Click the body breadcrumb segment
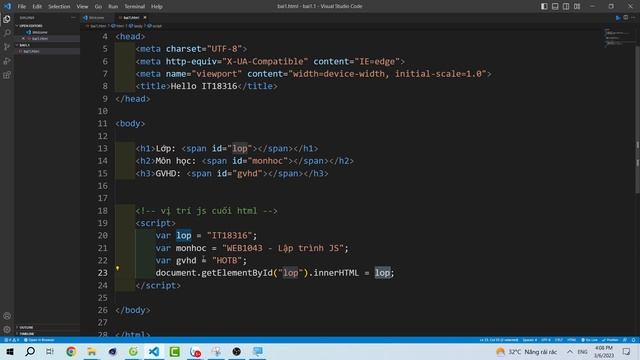Image resolution: width=640 pixels, height=360 pixels. [136, 26]
